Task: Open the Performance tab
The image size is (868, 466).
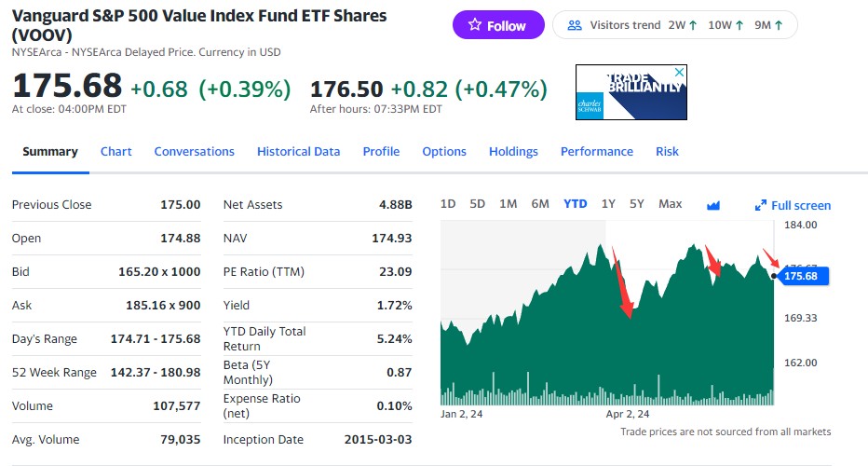Action: coord(597,152)
